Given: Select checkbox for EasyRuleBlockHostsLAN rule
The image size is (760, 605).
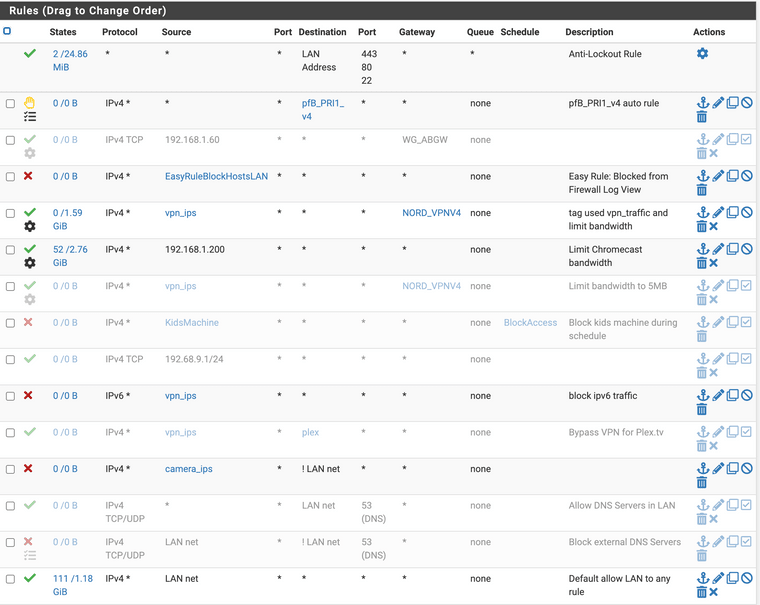Looking at the screenshot, I should pos(10,176).
